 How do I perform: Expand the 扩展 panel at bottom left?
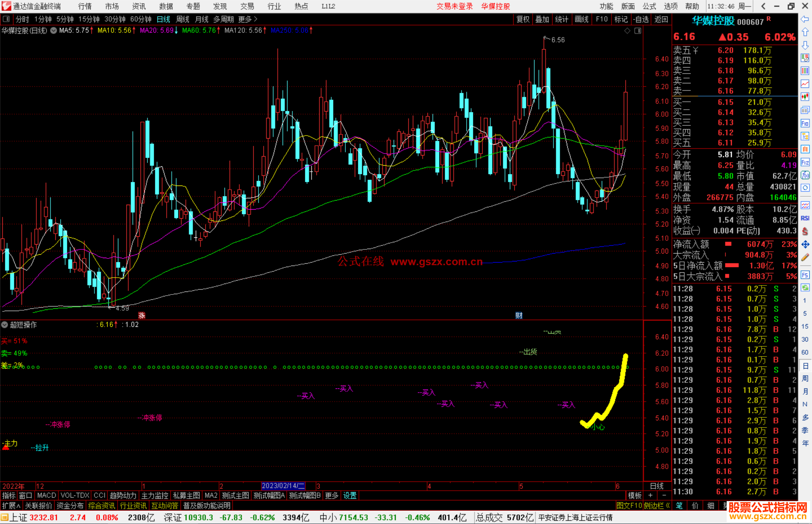tap(11, 506)
